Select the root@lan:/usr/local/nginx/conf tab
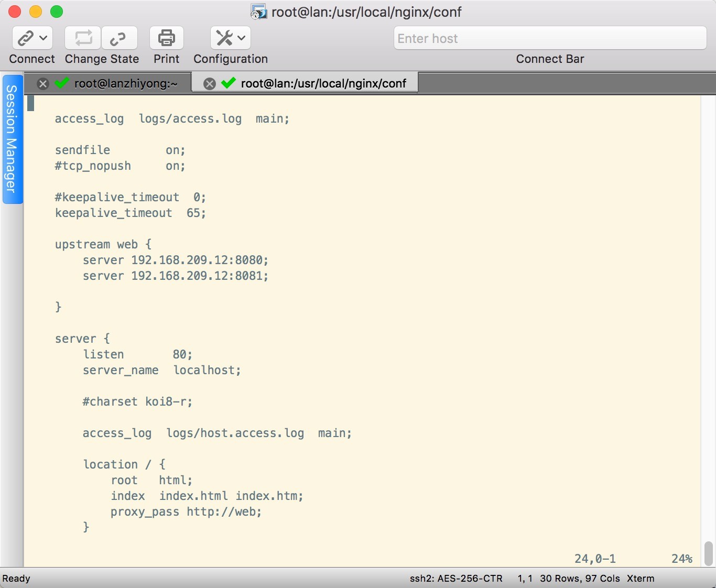Viewport: 716px width, 588px height. click(323, 83)
